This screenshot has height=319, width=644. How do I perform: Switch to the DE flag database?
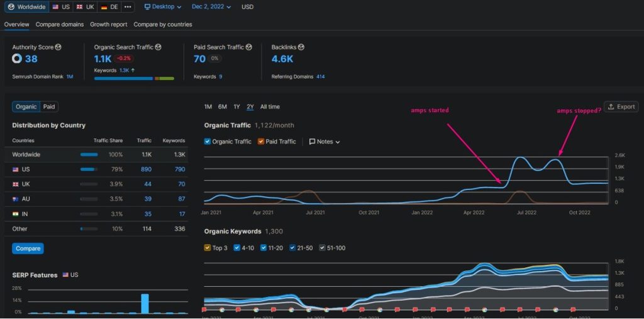(109, 7)
